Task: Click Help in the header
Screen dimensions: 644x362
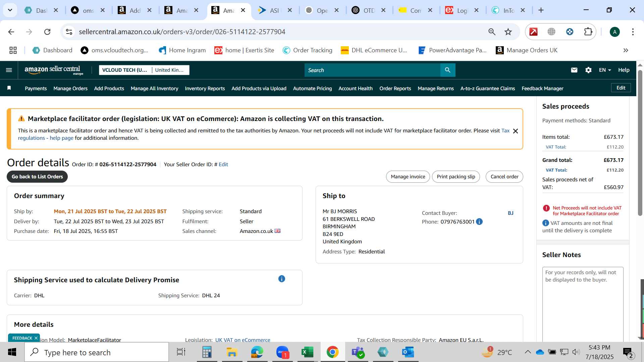Action: [624, 70]
